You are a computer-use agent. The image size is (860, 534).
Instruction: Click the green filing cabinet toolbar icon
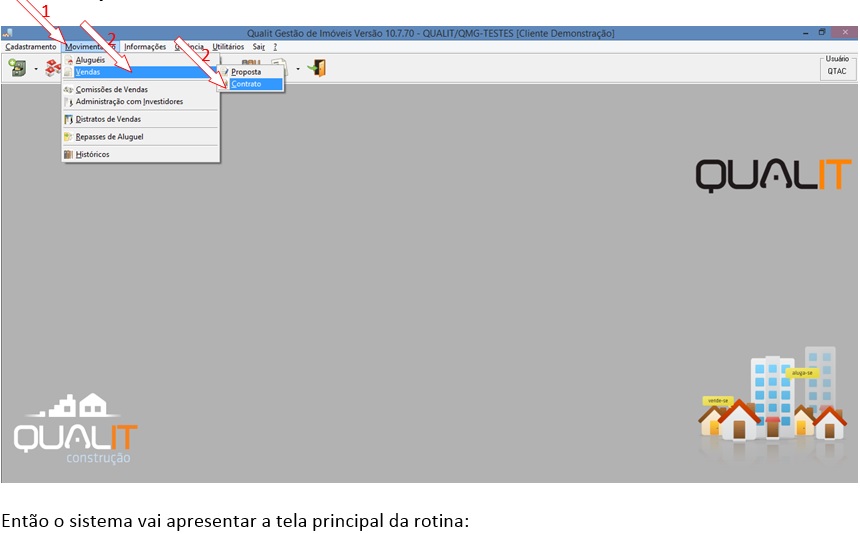(17, 69)
